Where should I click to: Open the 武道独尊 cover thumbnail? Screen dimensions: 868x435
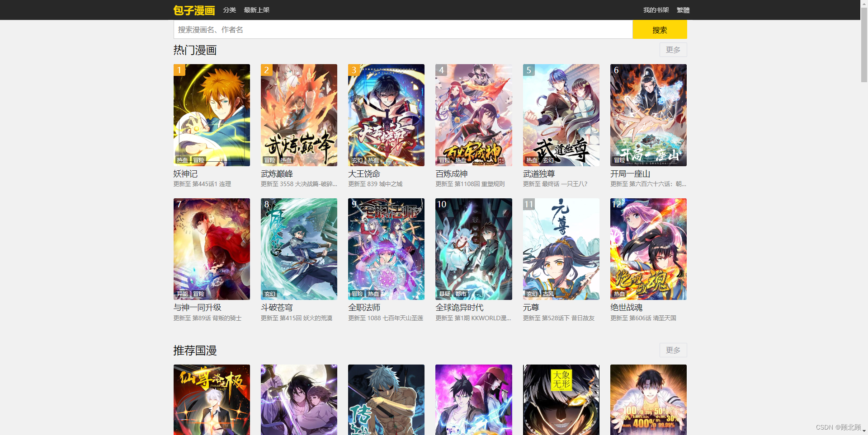click(x=561, y=115)
